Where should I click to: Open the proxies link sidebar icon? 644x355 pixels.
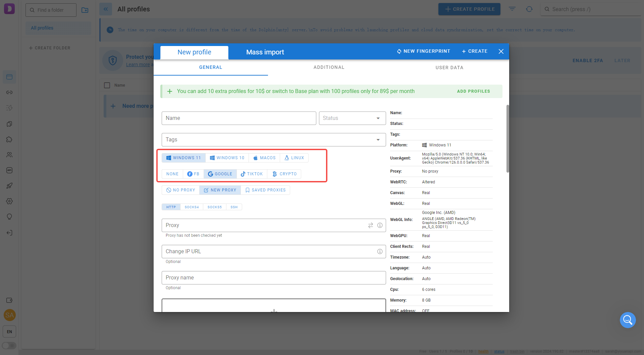point(9,92)
